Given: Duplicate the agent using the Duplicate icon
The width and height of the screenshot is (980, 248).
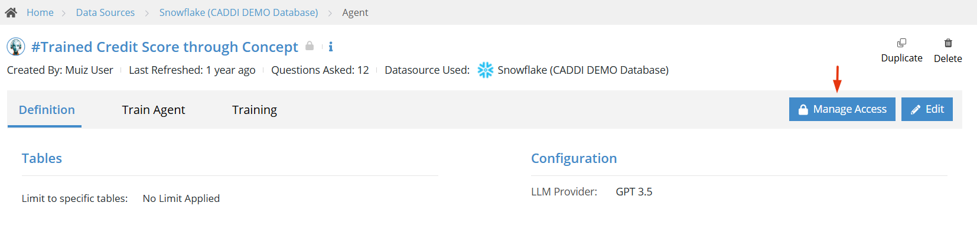Looking at the screenshot, I should (901, 43).
